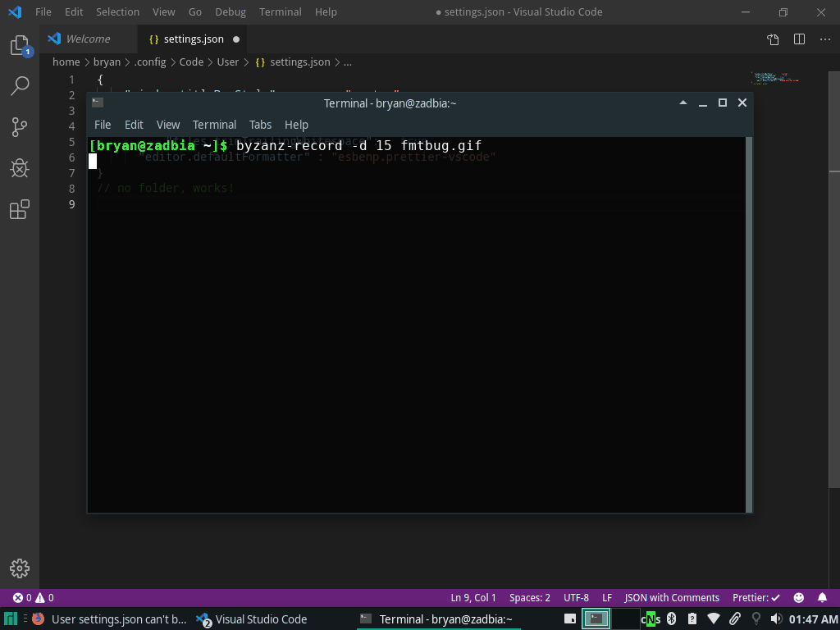
Task: Change end of line via 'LF'
Action: 607,597
